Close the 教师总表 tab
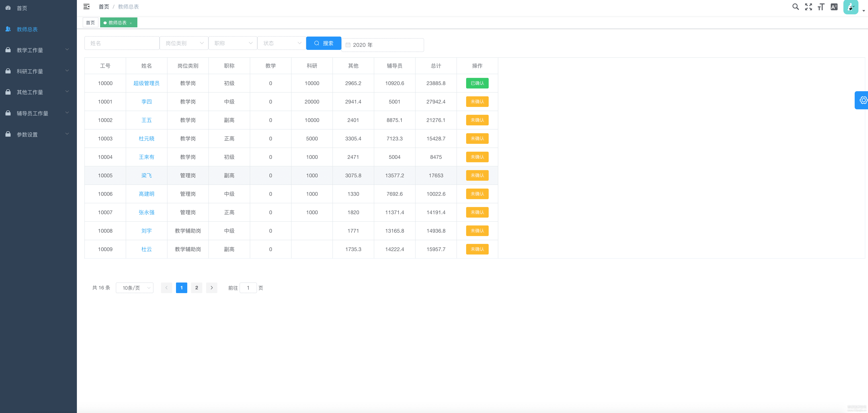Viewport: 868px width, 413px height. [131, 23]
